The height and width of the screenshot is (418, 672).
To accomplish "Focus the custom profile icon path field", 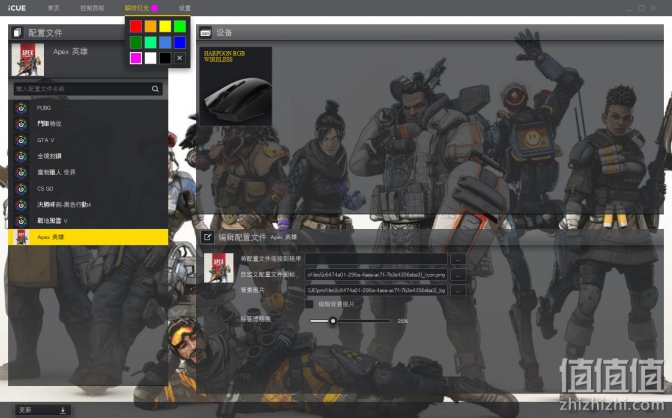I will coord(376,275).
